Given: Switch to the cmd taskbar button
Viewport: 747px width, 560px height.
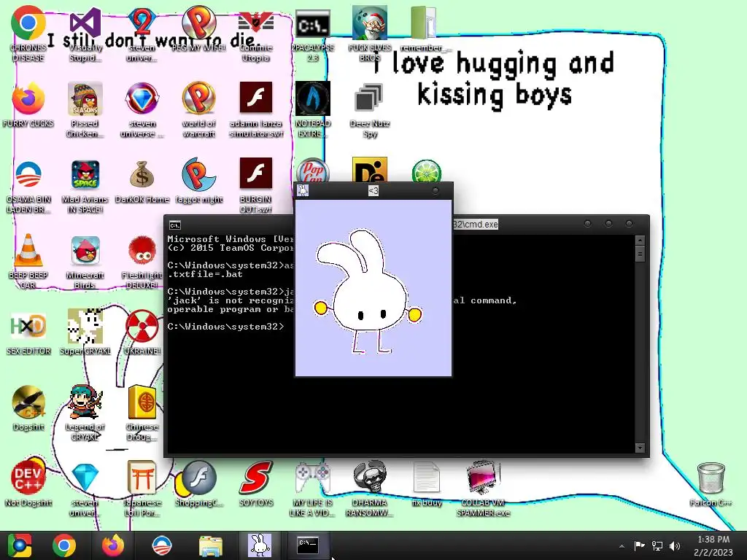Looking at the screenshot, I should tap(308, 545).
